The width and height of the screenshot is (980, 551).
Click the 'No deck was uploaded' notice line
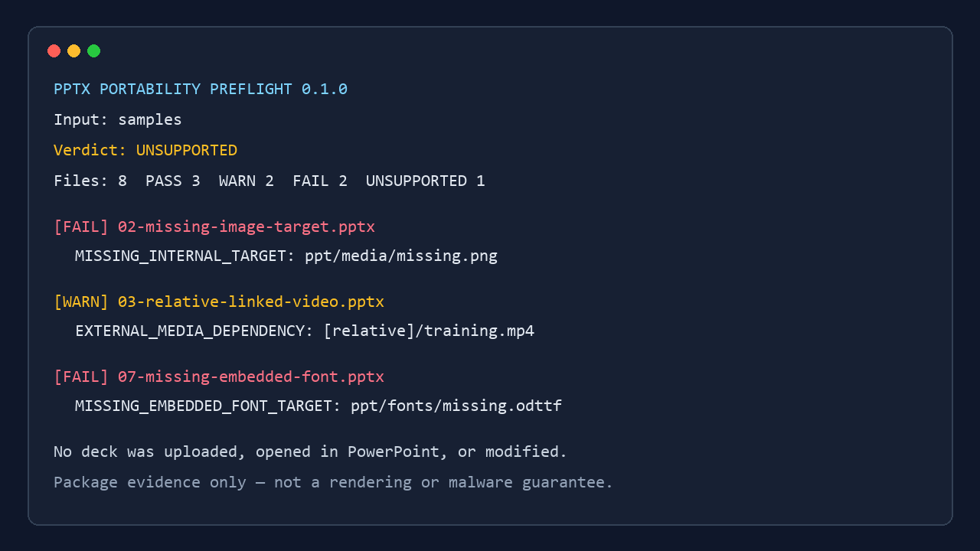point(311,452)
